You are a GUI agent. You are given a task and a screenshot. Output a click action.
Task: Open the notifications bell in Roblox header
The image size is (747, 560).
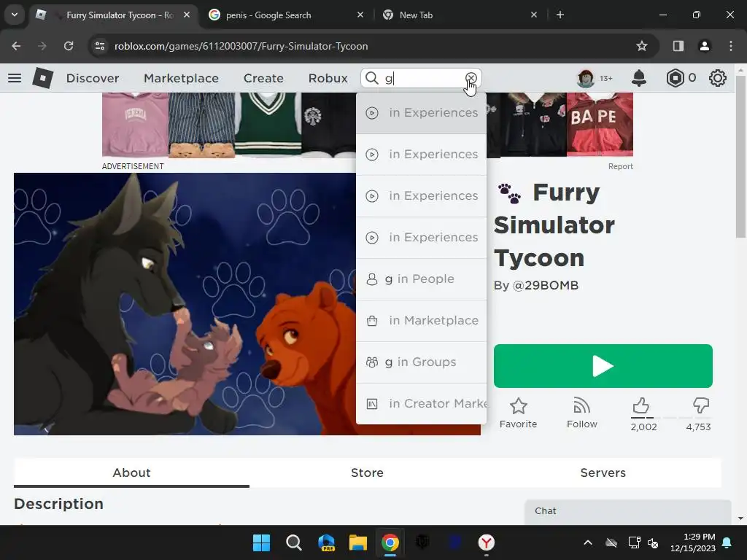(639, 78)
